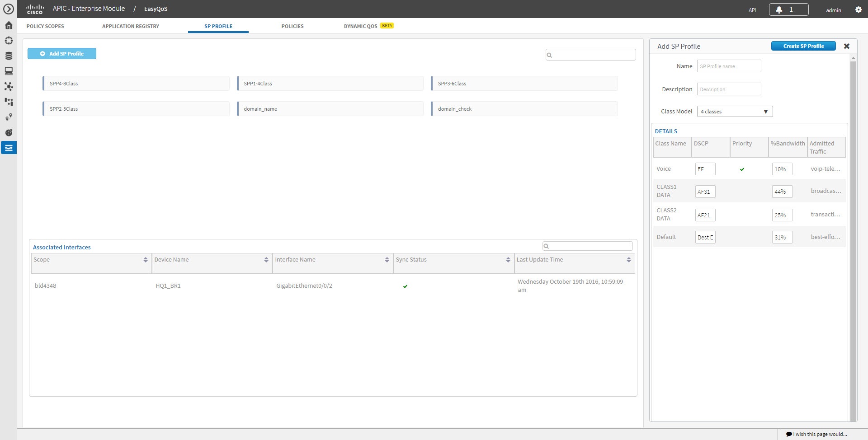The image size is (868, 440).
Task: Sort table by Device Name column
Action: coord(266,260)
